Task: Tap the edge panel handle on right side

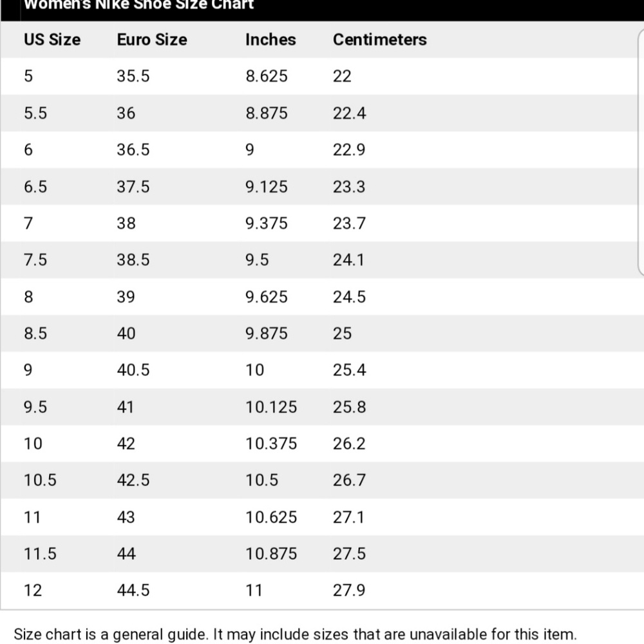Action: [x=639, y=155]
